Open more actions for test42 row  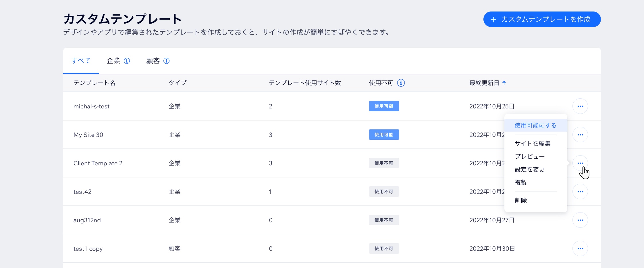click(x=580, y=192)
